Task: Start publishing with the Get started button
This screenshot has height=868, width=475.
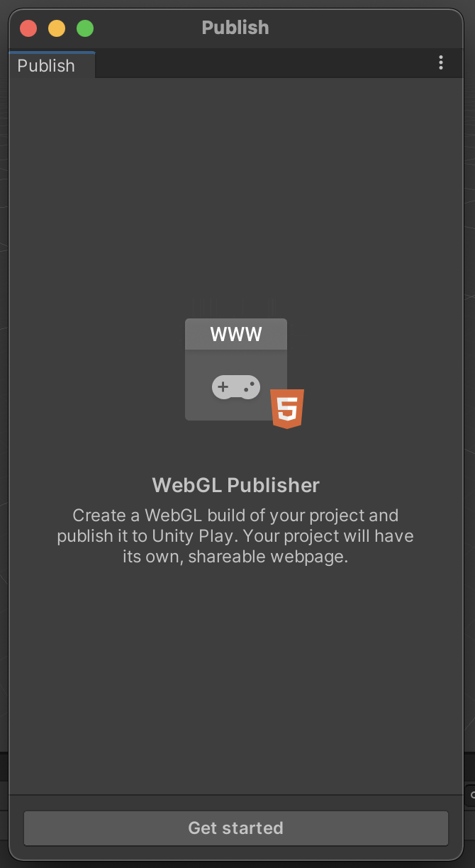Action: (x=236, y=828)
